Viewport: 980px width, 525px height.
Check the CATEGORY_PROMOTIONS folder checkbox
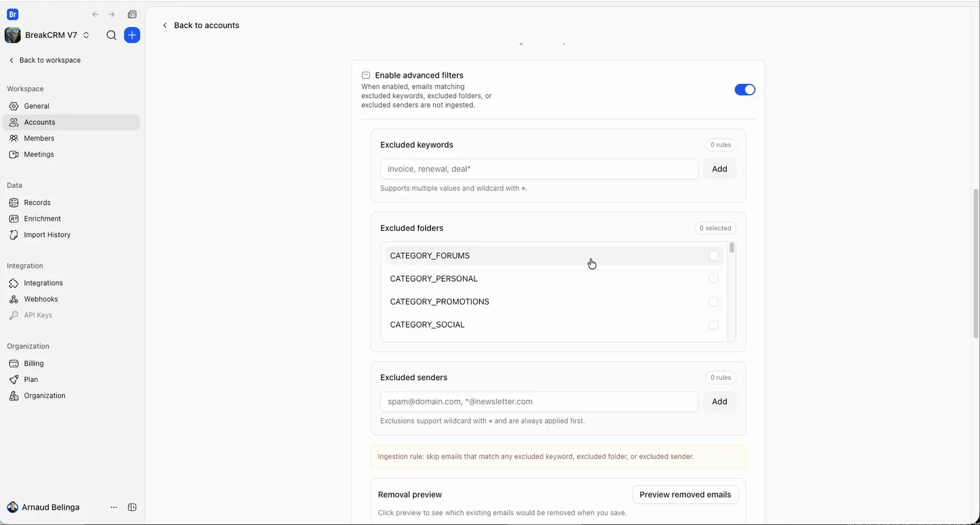coord(713,301)
